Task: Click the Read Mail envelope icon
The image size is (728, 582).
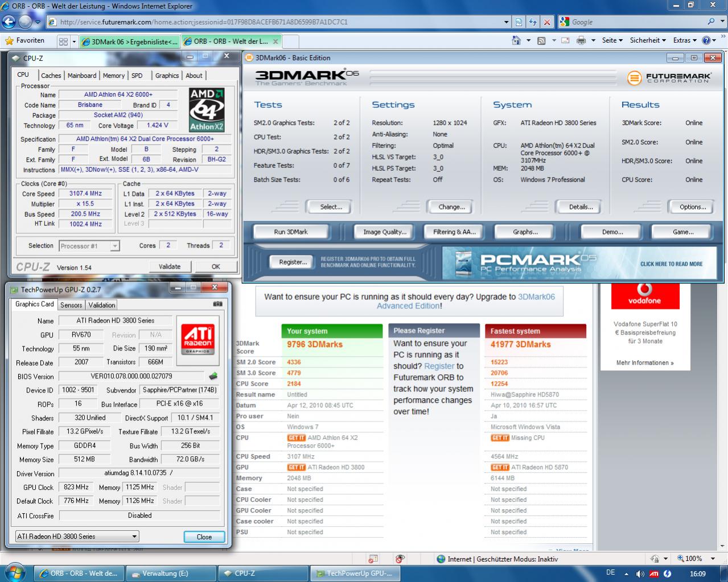Action: [x=565, y=40]
